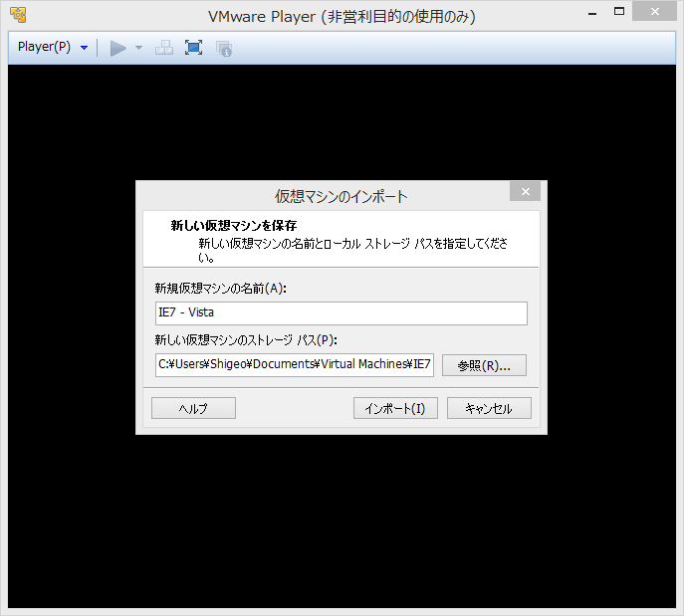Image resolution: width=684 pixels, height=616 pixels.
Task: Minimize the VMware Player window
Action: (592, 13)
